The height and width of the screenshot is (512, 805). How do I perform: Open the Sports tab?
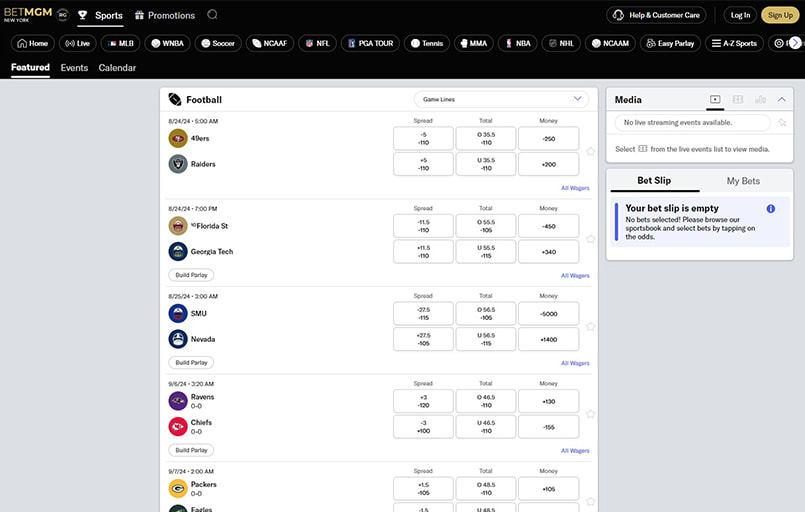(x=101, y=15)
